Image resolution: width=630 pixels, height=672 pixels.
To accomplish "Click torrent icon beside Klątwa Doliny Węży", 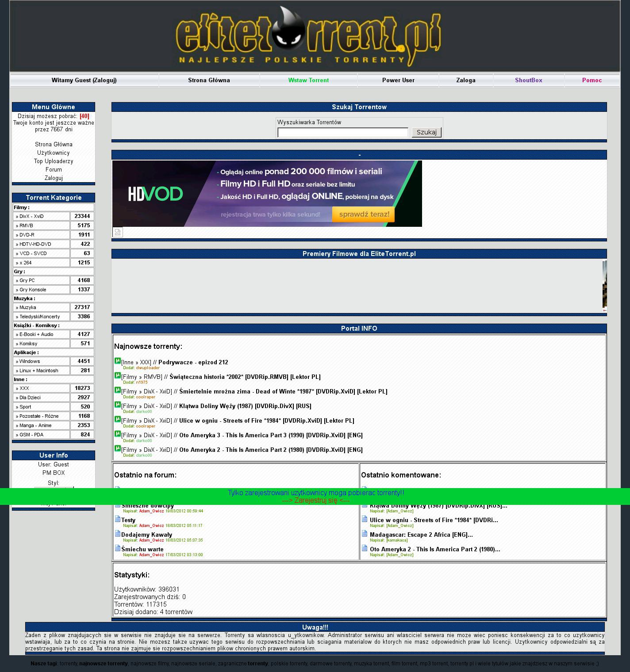I will coord(117,405).
